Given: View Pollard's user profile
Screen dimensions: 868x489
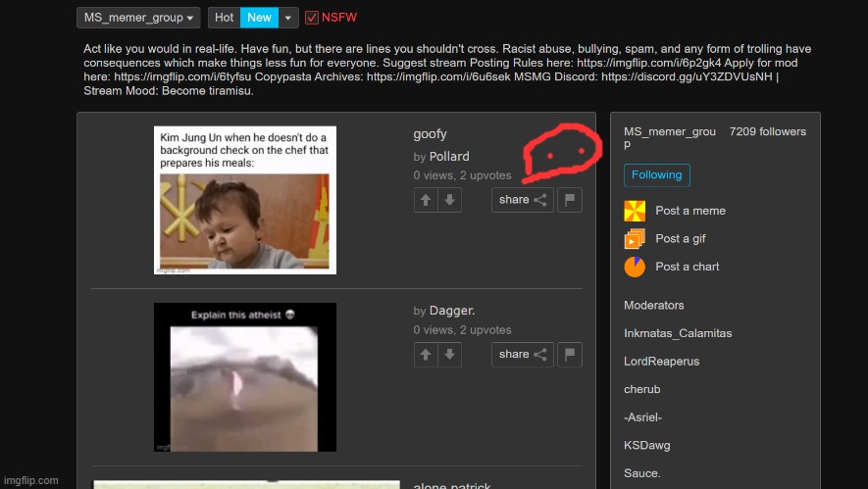Looking at the screenshot, I should click(x=449, y=157).
